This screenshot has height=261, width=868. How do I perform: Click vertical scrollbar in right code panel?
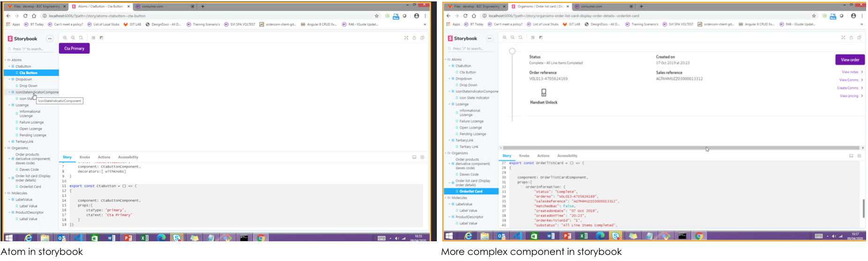(x=863, y=208)
